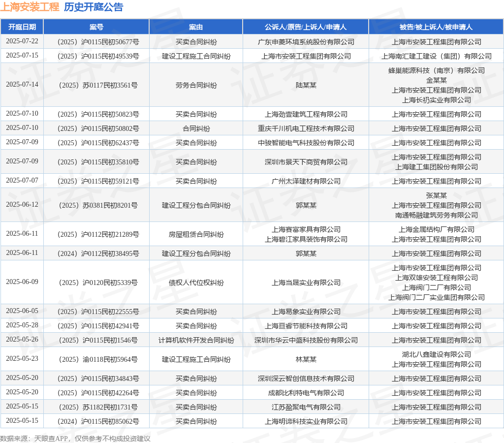Click the date 2025-07-14

pos(22,84)
